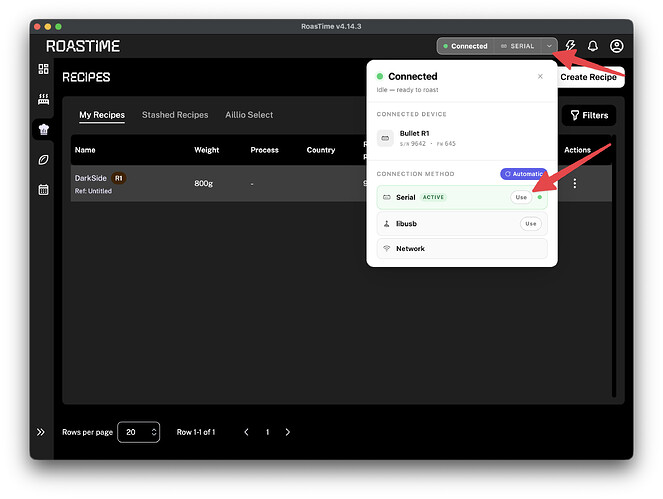This screenshot has width=663, height=499.
Task: Switch to Stashed Recipes tab
Action: (x=175, y=115)
